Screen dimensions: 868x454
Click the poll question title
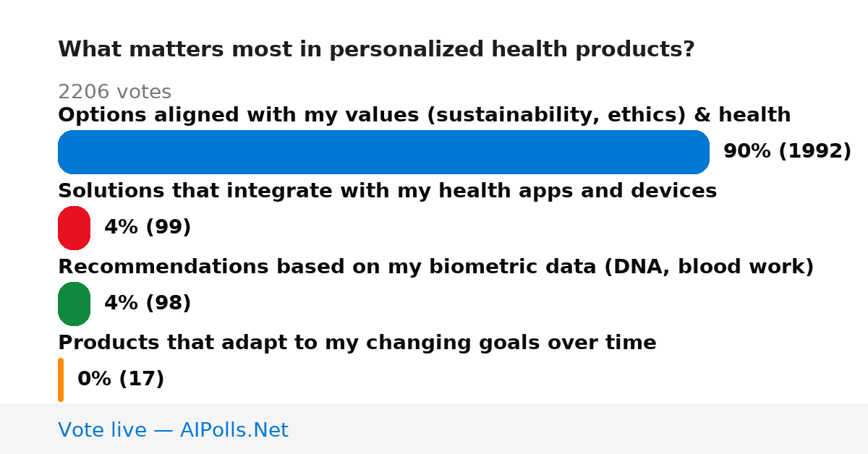pos(376,50)
